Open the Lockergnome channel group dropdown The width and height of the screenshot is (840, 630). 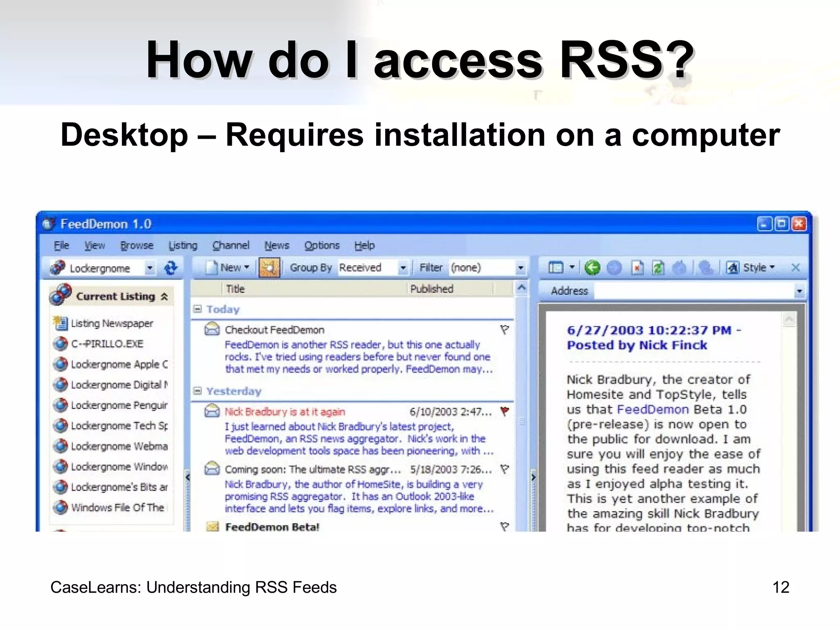(150, 268)
